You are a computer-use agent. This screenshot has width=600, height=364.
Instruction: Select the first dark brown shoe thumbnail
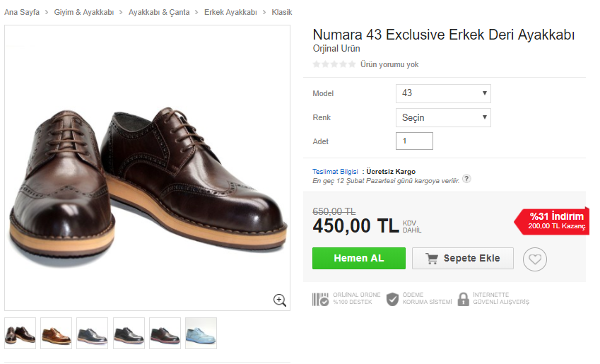click(20, 333)
